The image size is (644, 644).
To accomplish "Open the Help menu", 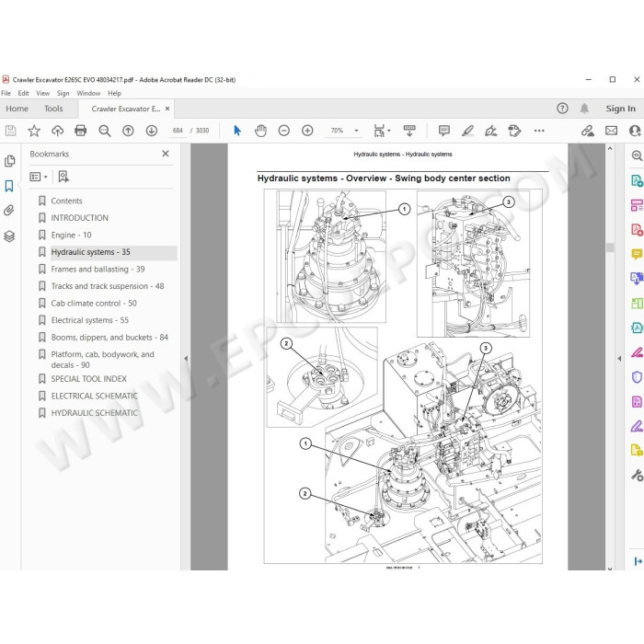I will click(x=114, y=93).
